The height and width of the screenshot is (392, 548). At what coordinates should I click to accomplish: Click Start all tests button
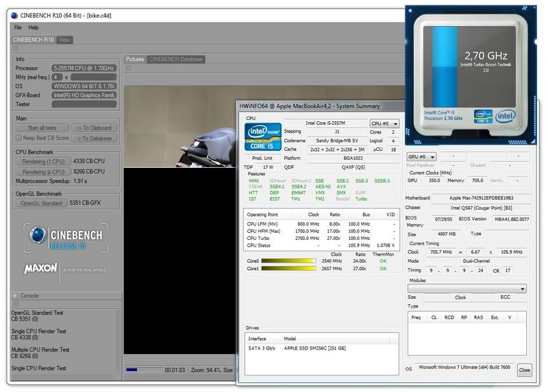(42, 128)
